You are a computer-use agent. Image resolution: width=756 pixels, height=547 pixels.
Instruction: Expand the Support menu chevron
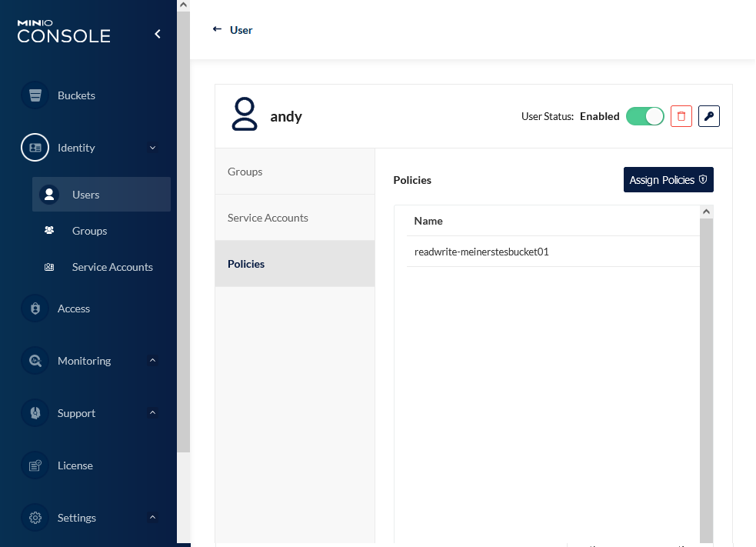[152, 413]
